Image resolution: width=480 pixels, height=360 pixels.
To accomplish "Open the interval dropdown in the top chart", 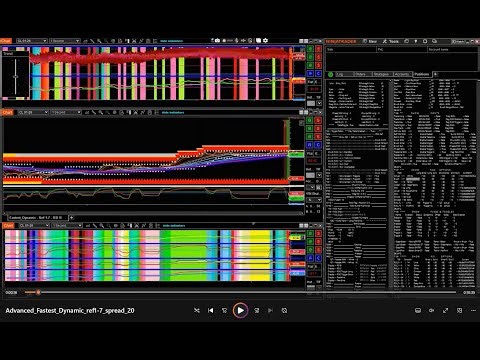I will [x=65, y=41].
